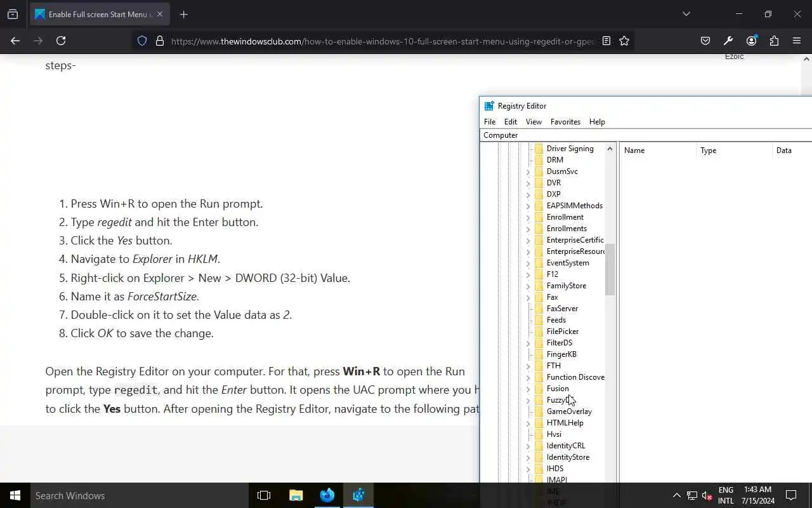Click the Type column header
Viewport: 812px width, 508px height.
pos(734,150)
